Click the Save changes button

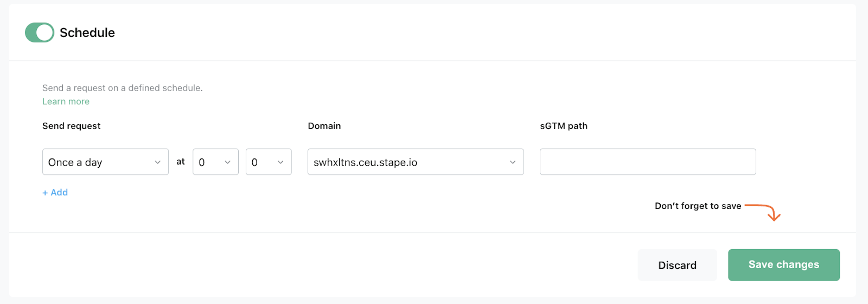[x=783, y=265]
